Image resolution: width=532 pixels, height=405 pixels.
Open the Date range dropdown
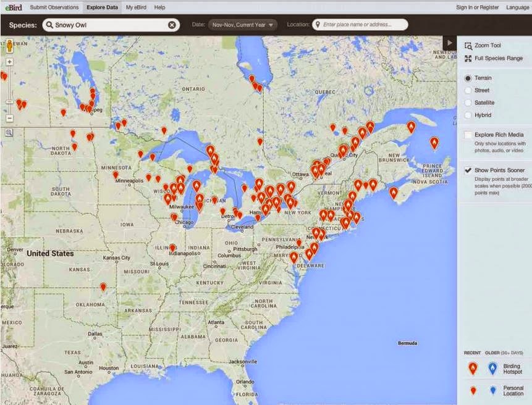(243, 25)
